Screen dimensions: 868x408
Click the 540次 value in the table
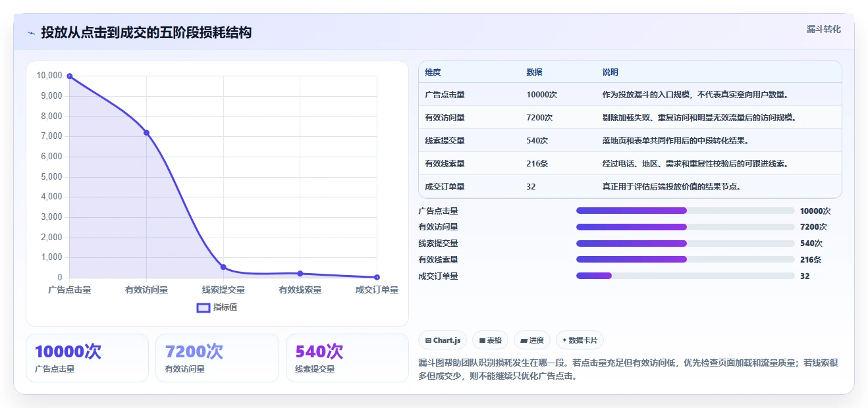pyautogui.click(x=537, y=141)
